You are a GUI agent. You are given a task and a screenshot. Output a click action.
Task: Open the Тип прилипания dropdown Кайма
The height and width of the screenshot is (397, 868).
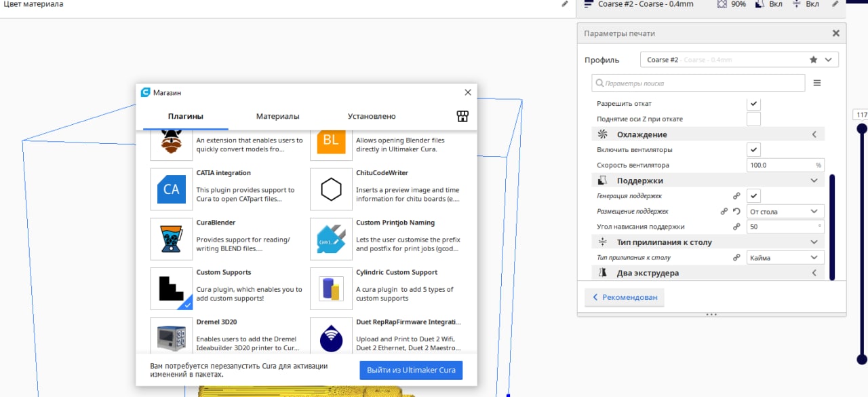(x=785, y=258)
